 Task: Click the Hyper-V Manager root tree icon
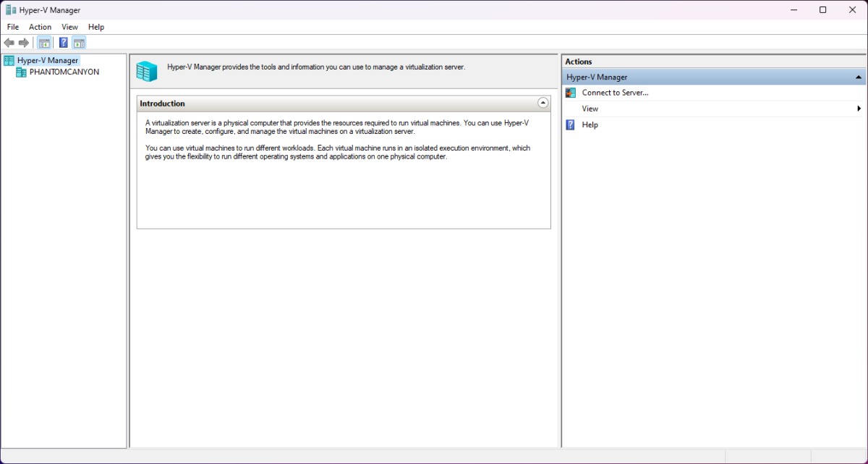(x=9, y=61)
